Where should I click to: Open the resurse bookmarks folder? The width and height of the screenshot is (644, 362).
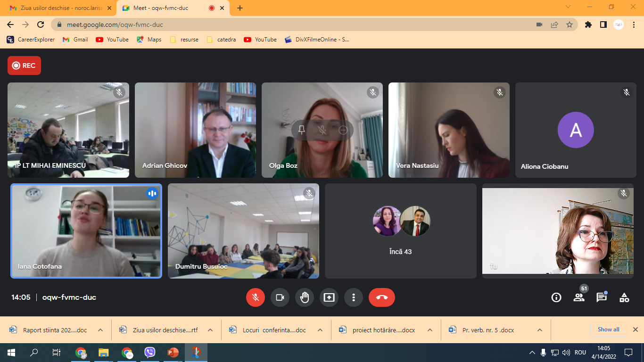click(x=184, y=40)
